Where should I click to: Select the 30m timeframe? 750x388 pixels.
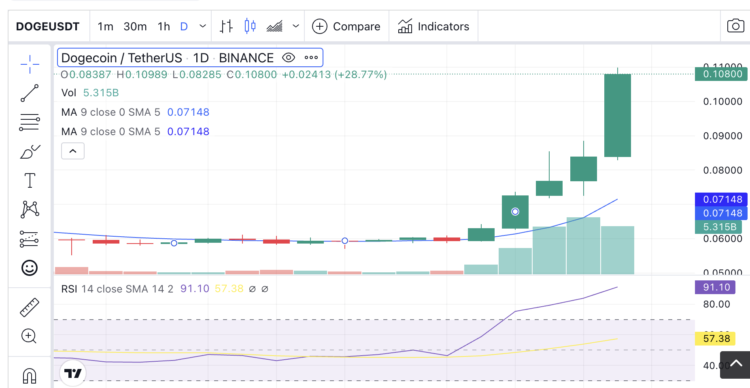tap(135, 26)
